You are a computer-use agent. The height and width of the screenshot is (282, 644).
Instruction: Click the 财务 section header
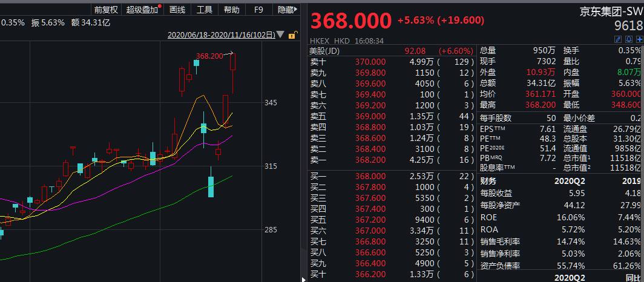(488, 181)
